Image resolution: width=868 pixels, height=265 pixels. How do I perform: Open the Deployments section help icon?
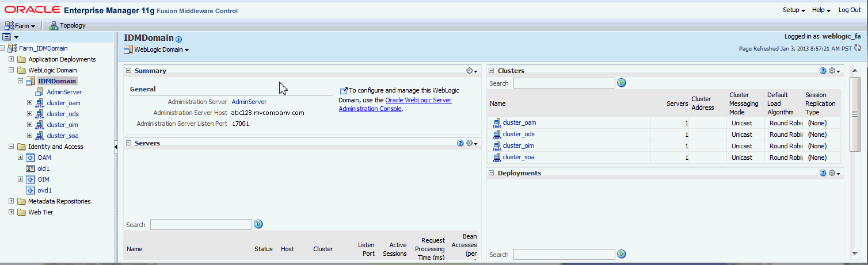click(x=823, y=173)
